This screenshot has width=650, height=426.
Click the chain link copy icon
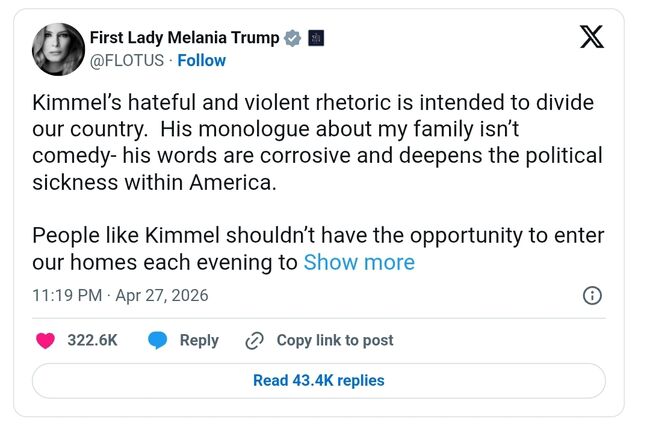click(x=254, y=340)
